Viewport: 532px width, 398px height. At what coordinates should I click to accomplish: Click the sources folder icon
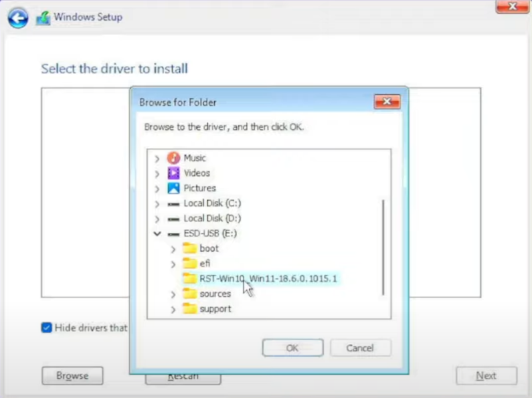pyautogui.click(x=190, y=294)
